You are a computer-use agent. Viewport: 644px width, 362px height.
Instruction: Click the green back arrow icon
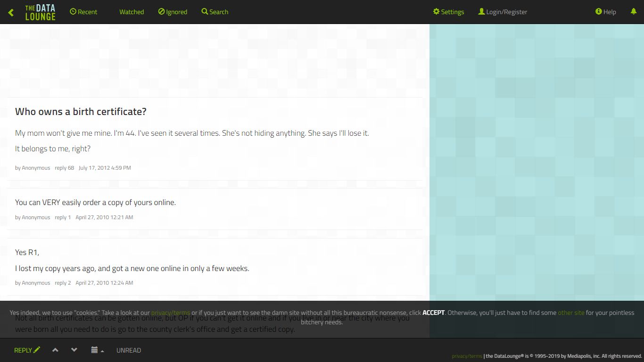point(11,12)
